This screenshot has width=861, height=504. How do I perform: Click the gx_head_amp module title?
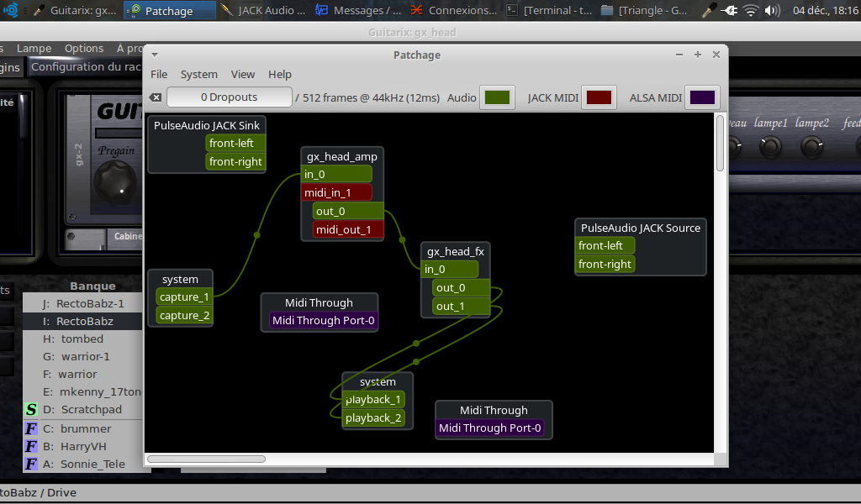[x=342, y=157]
